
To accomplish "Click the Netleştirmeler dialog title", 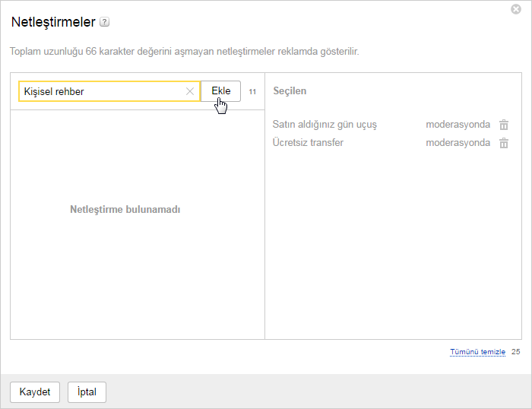I will click(x=53, y=22).
